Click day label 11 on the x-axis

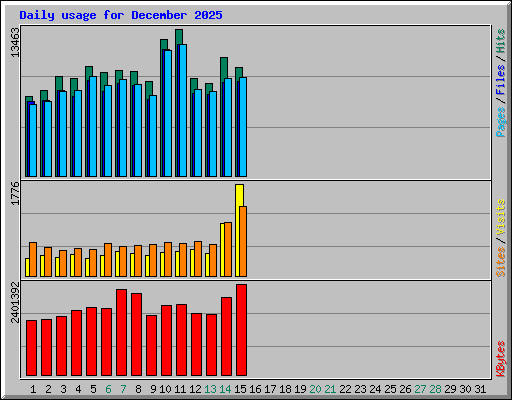(x=180, y=389)
